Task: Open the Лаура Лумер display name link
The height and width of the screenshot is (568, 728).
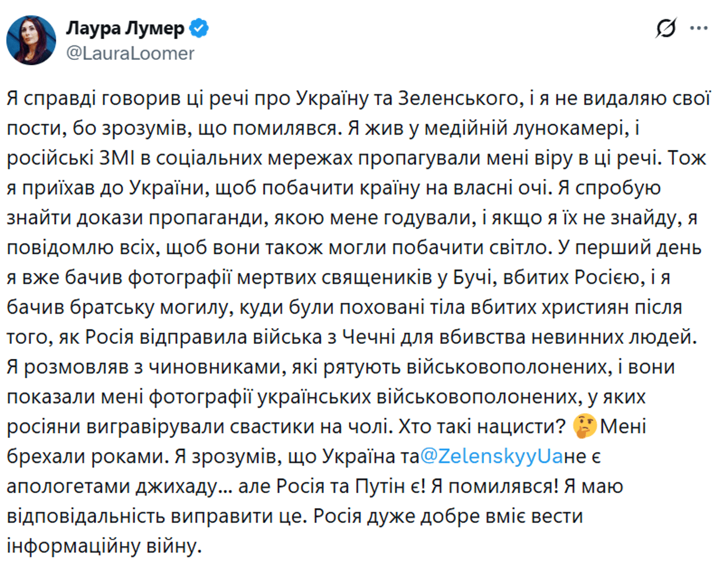Action: pyautogui.click(x=125, y=28)
